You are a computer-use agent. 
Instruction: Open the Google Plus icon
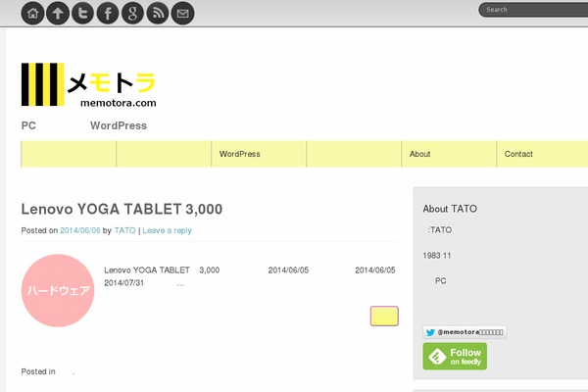coord(132,13)
